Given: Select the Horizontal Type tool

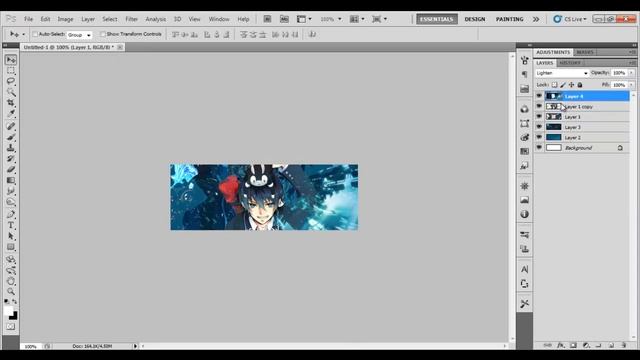Looking at the screenshot, I should pos(11,225).
